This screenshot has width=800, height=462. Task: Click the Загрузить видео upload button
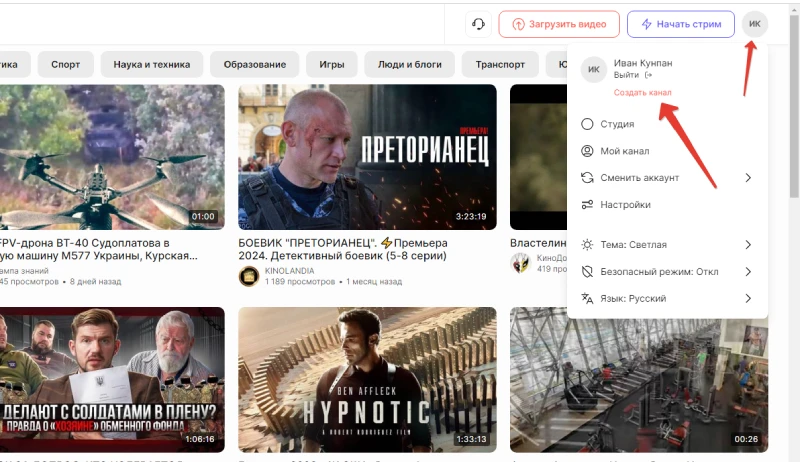tap(559, 24)
